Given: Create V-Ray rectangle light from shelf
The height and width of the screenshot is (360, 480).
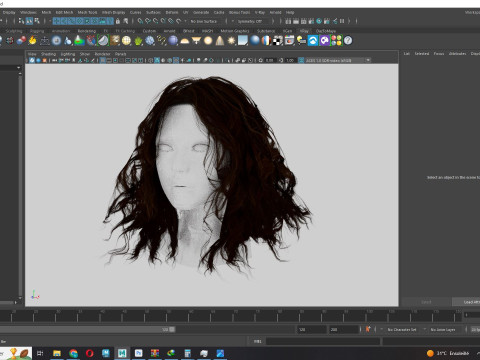Looking at the screenshot, I should pos(196,41).
